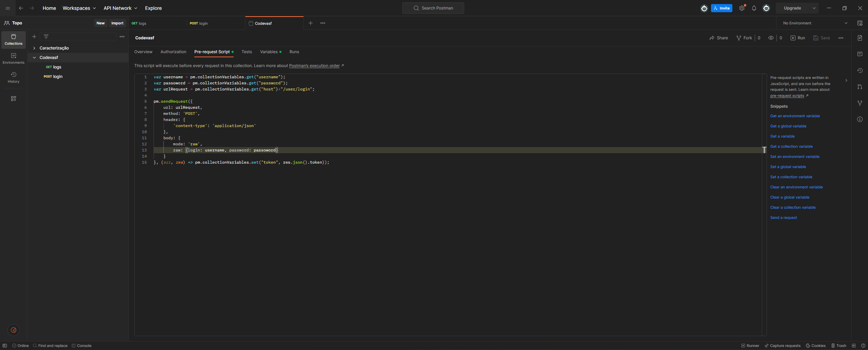Click the Share button

tap(718, 38)
